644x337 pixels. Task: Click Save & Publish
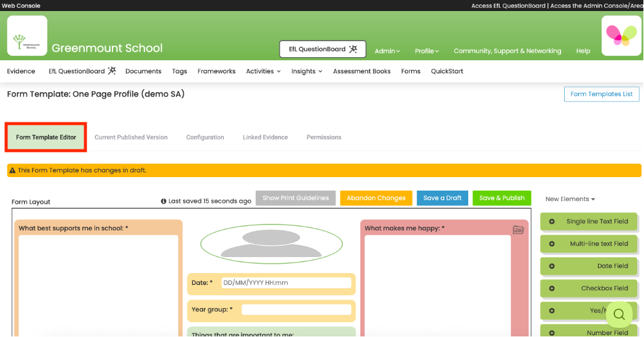click(x=502, y=198)
